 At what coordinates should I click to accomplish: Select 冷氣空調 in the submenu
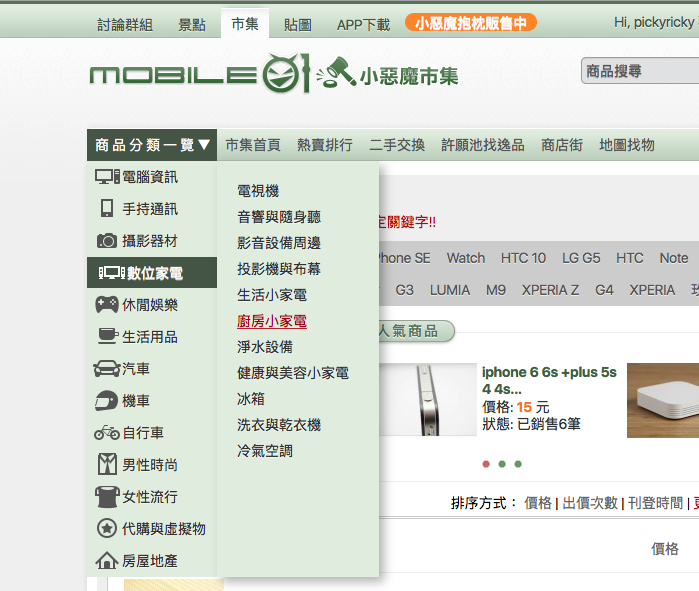(x=265, y=451)
